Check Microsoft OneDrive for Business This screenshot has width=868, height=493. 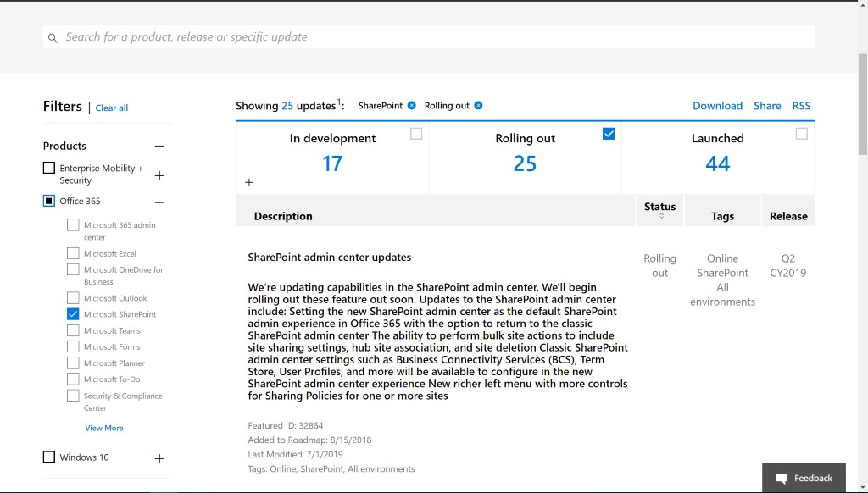coord(73,269)
